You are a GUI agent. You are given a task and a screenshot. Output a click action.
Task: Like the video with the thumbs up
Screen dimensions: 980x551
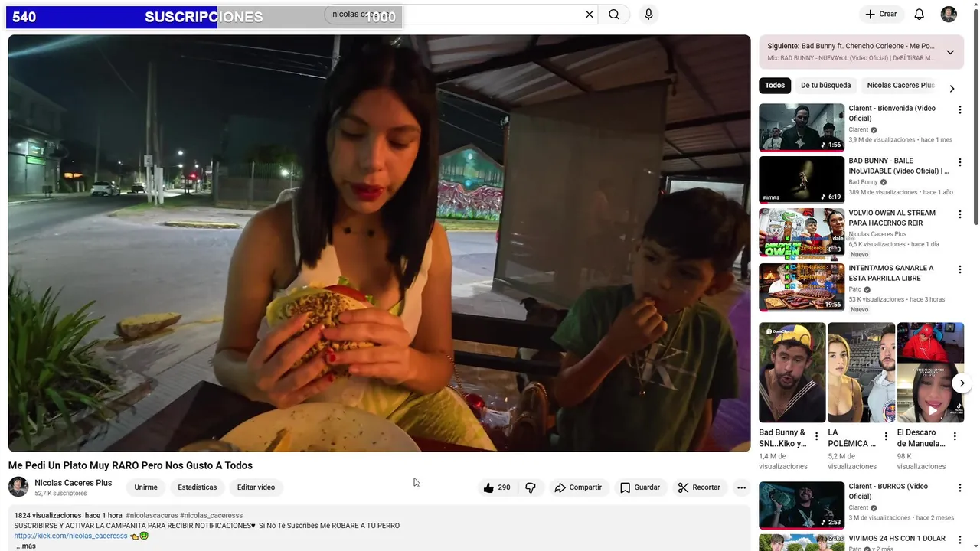click(496, 487)
